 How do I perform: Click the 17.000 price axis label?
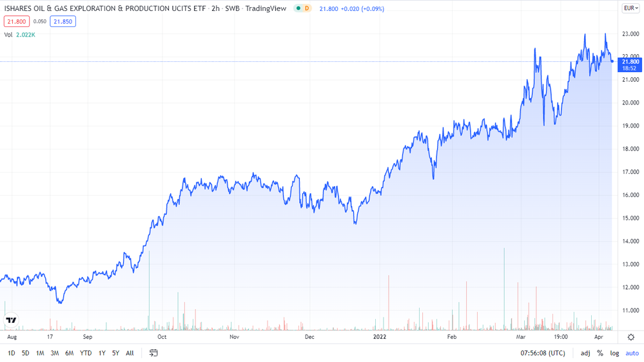pos(630,172)
